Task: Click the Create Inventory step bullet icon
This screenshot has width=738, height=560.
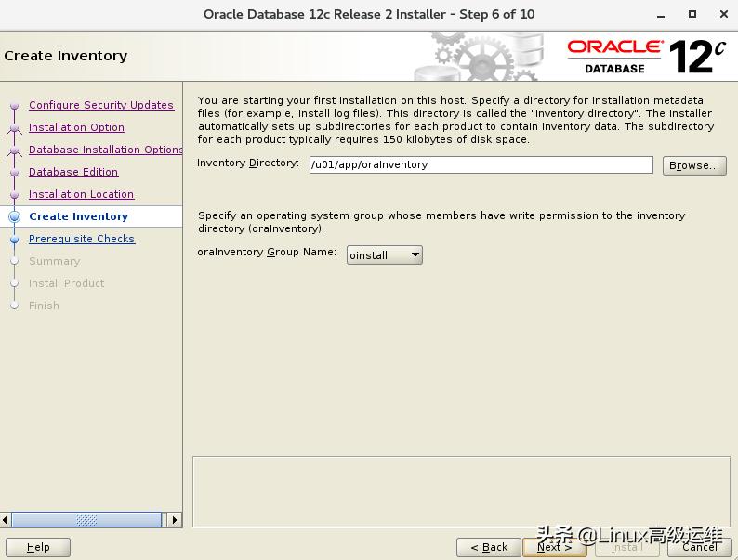Action: pyautogui.click(x=15, y=216)
